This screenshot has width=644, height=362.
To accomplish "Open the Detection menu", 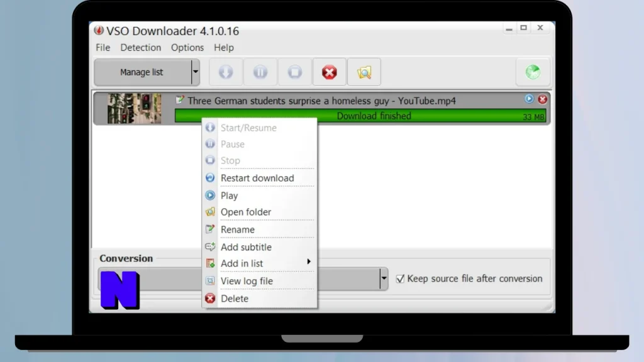I will (x=140, y=48).
